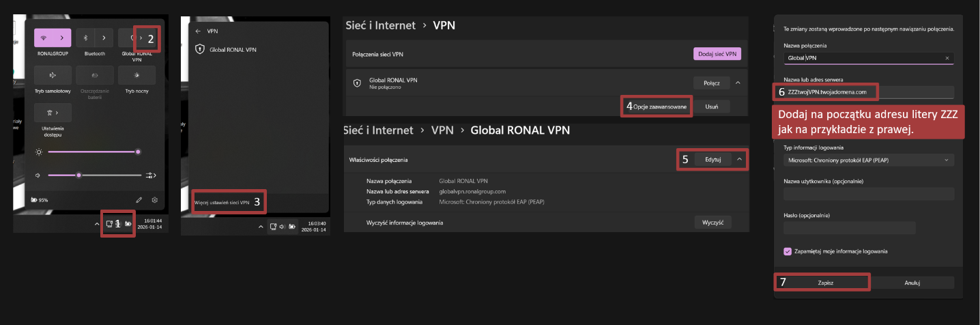
Task: Toggle Oszczędzanie baterii battery saver tile
Action: click(95, 75)
